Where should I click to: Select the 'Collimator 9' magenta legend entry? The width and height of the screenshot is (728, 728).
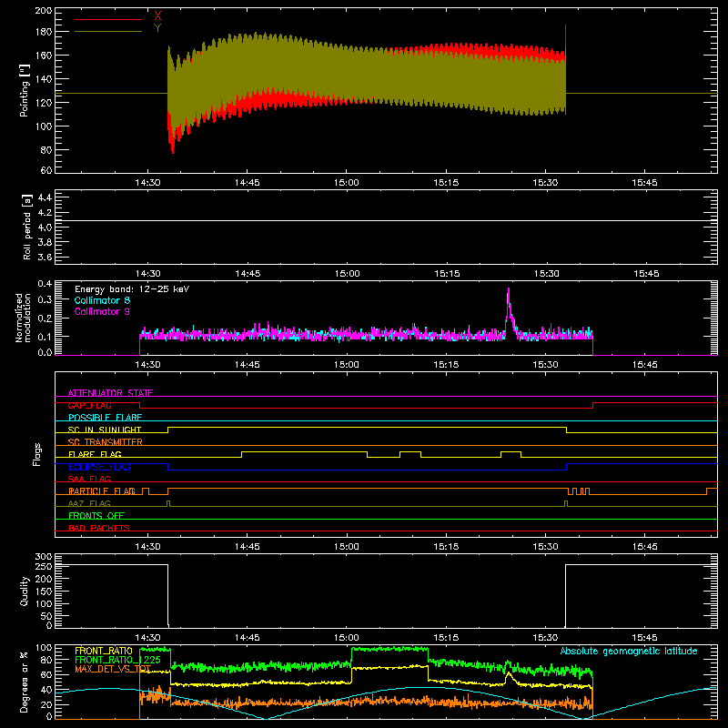pos(102,311)
